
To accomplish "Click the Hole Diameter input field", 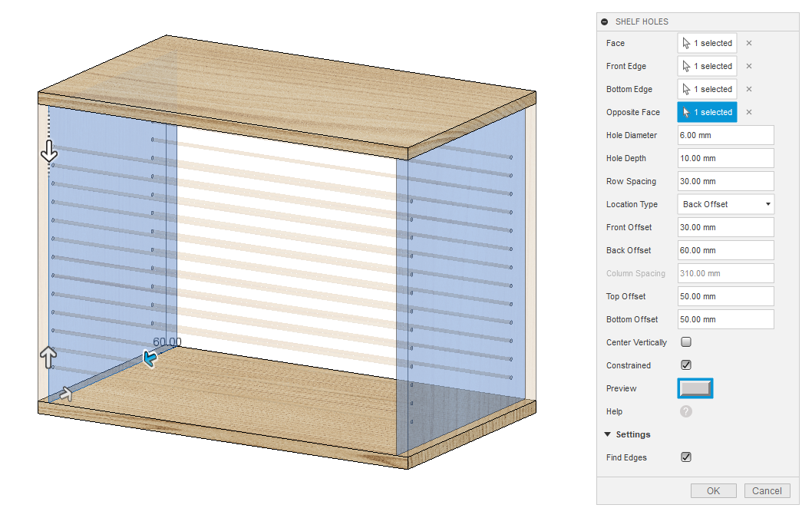I will 725,135.
